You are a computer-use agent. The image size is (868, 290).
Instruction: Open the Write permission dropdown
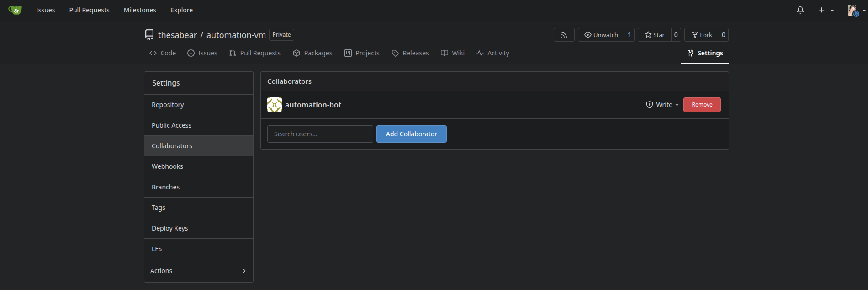tap(662, 105)
